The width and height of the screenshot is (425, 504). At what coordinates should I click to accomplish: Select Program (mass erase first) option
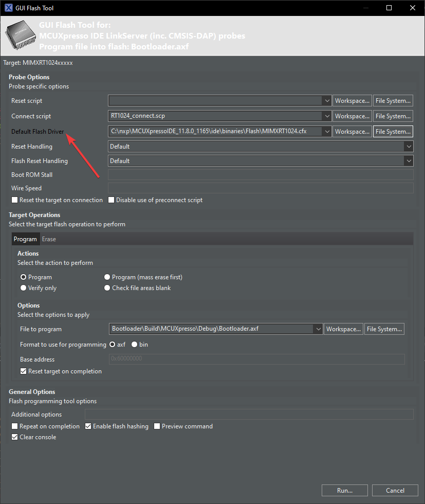[107, 277]
